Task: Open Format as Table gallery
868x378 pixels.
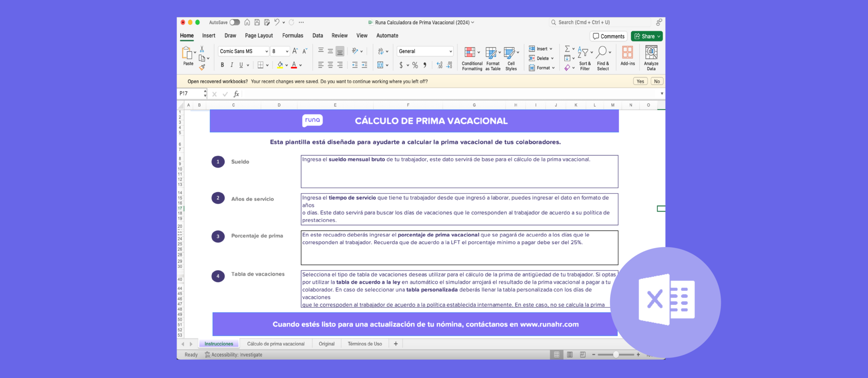Action: [493, 58]
